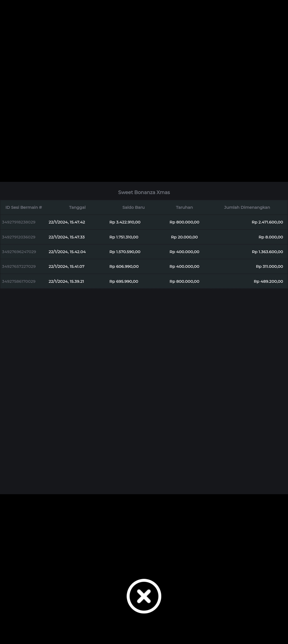
Task: Click the winning amount Rp 489.200,00
Action: coord(268,281)
